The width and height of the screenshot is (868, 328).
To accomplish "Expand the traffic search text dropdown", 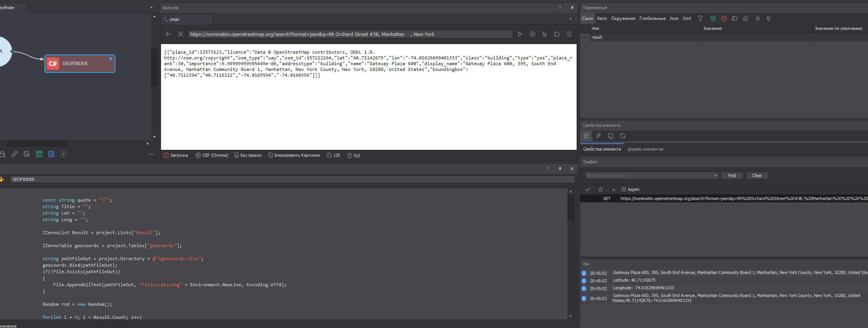I will [715, 175].
